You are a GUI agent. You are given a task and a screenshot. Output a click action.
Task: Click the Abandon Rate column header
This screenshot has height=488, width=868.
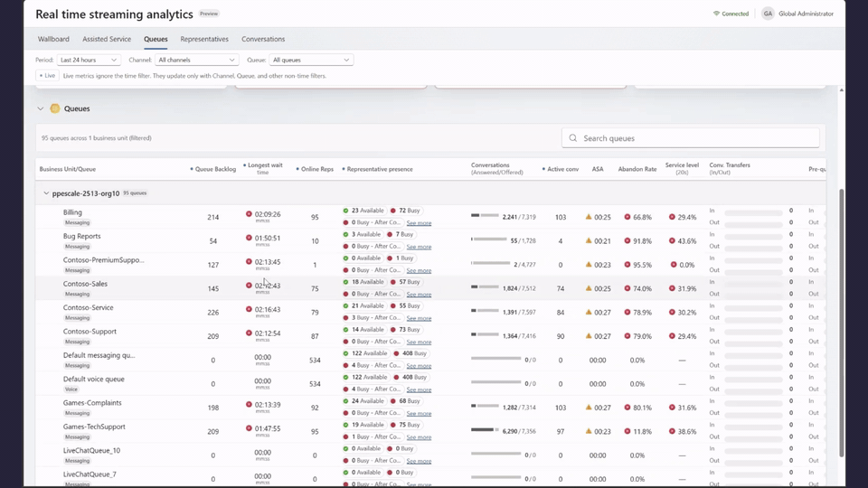pyautogui.click(x=637, y=169)
